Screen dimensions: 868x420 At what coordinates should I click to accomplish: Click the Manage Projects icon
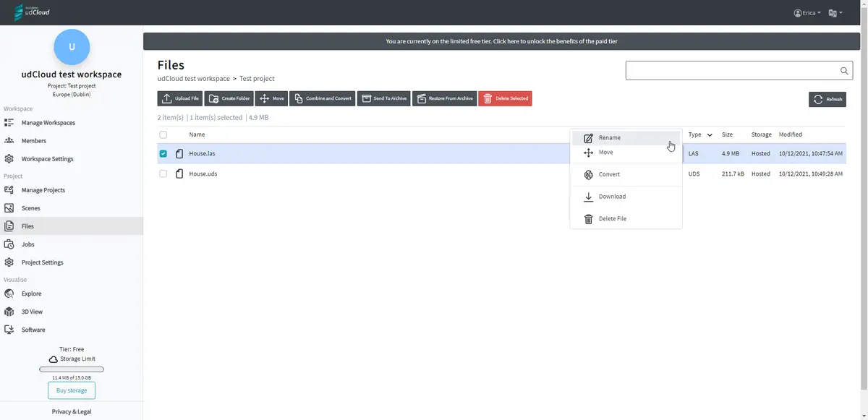click(x=9, y=190)
